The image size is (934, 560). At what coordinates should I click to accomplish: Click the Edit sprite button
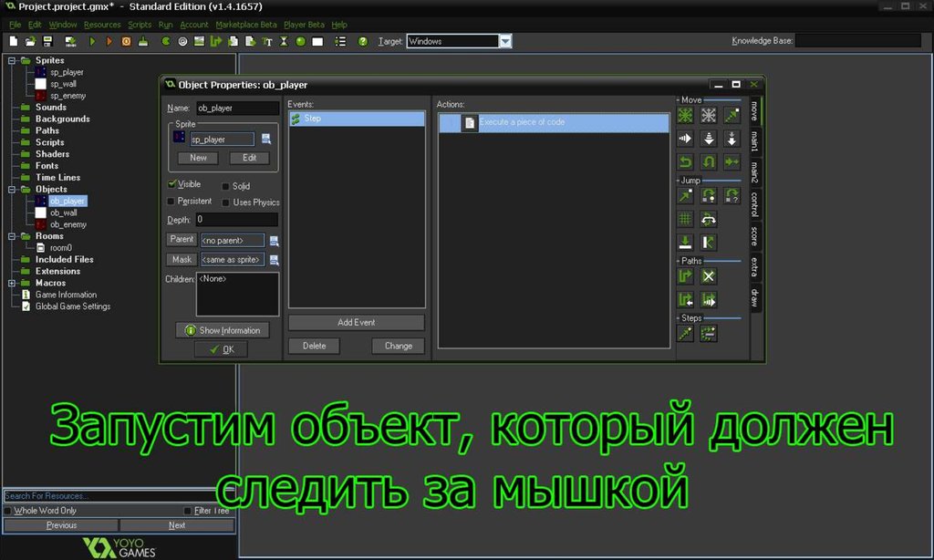250,158
